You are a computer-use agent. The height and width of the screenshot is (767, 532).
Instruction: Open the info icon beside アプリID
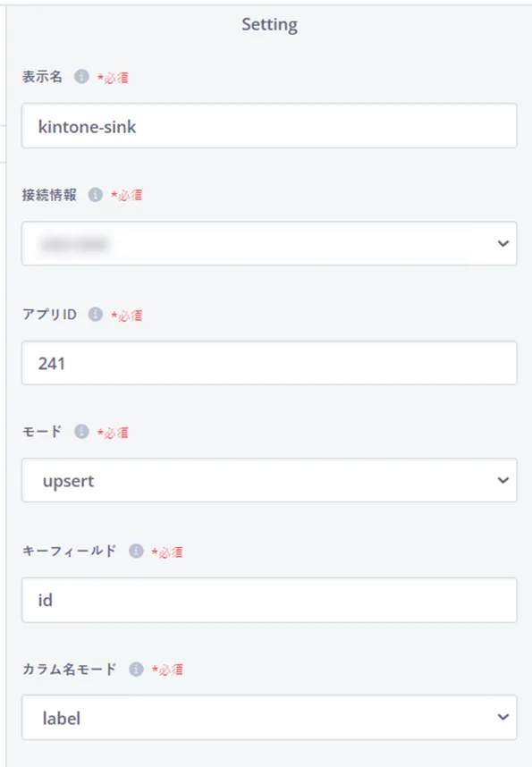click(95, 314)
